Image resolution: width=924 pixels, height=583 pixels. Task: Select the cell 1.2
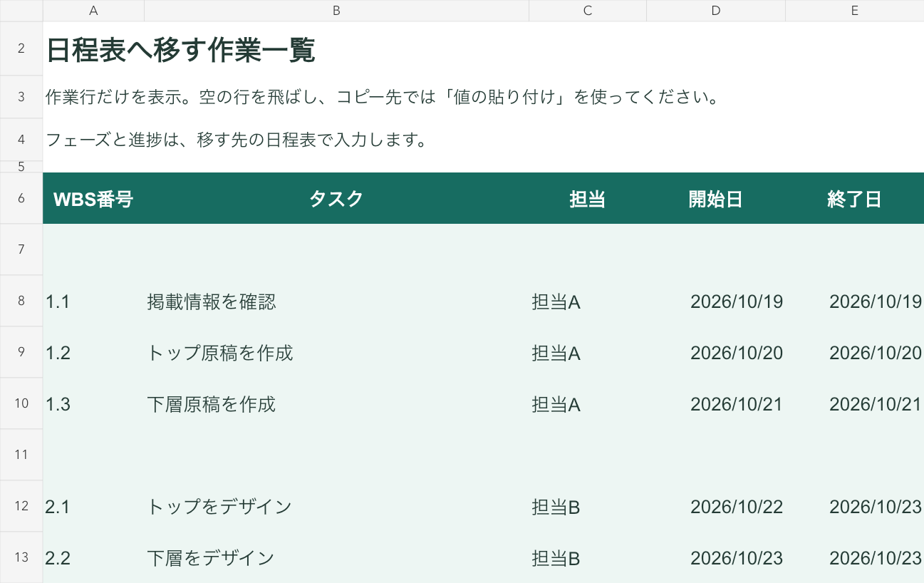coord(93,353)
